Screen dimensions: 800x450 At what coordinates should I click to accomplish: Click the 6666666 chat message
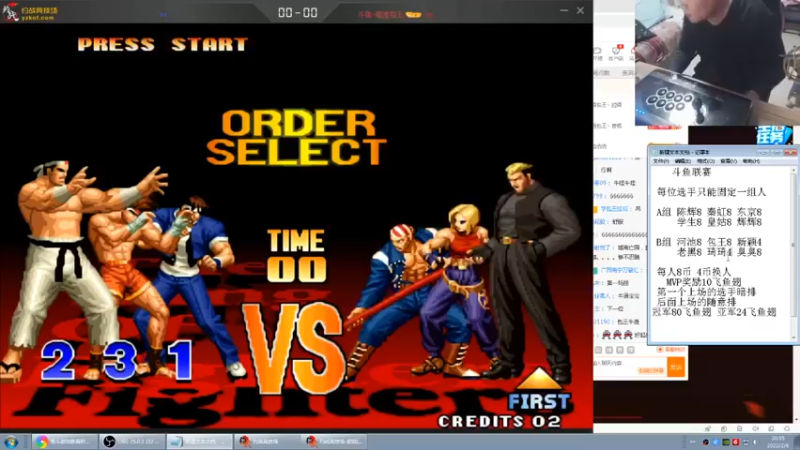pos(622,196)
